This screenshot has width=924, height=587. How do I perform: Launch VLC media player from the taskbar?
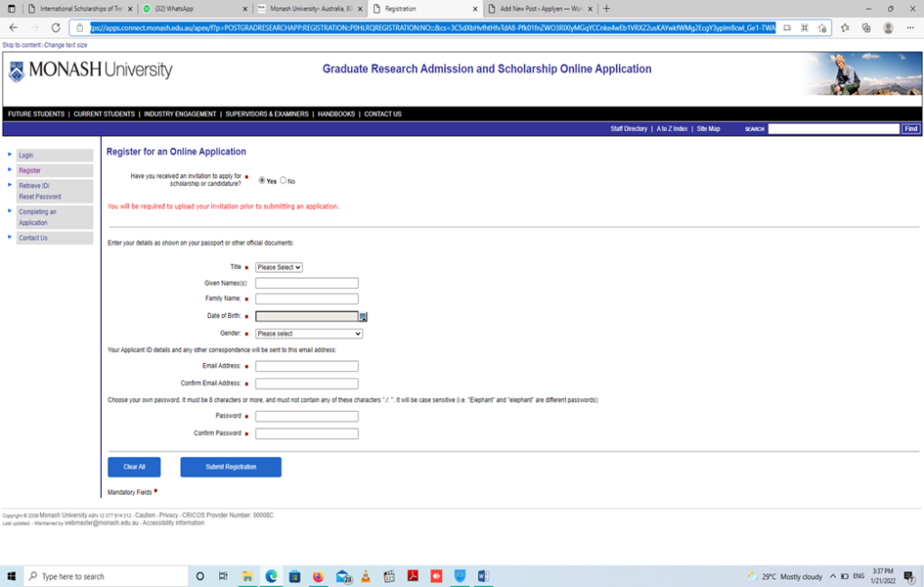[365, 576]
